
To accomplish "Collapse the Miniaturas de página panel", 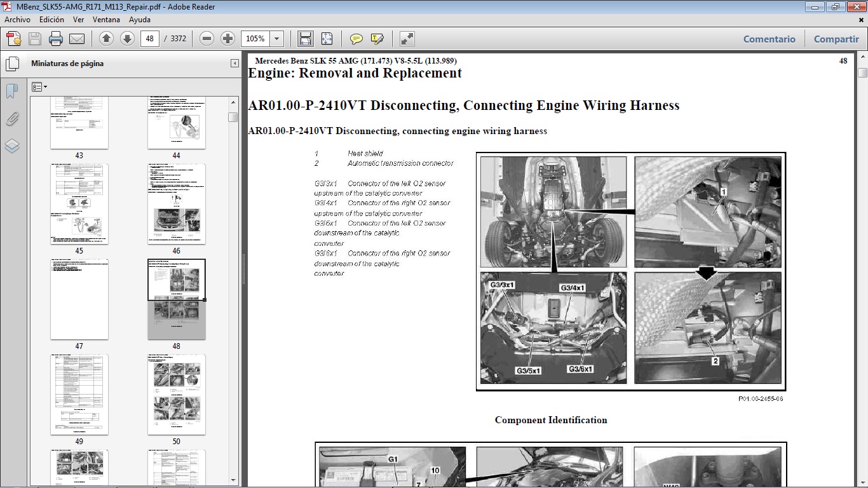I will [x=234, y=64].
